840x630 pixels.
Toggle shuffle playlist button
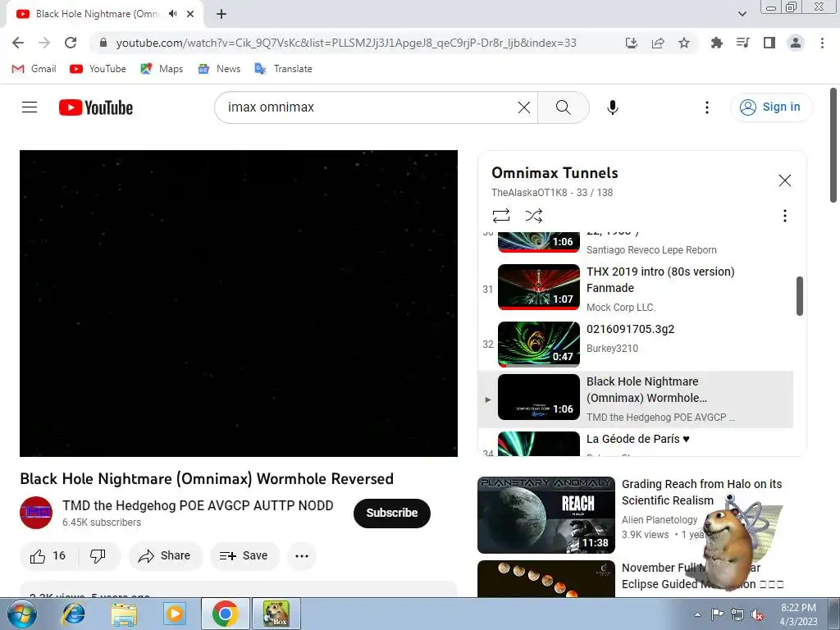[x=533, y=216]
